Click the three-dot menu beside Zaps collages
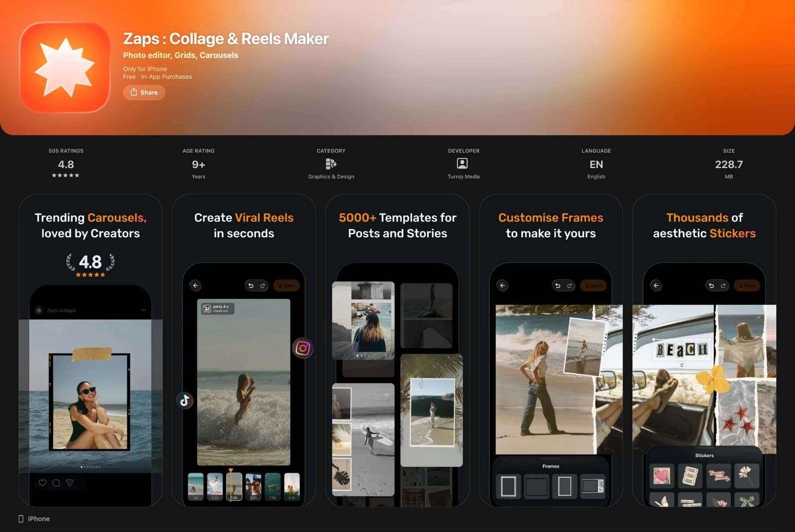The image size is (795, 532). (143, 310)
